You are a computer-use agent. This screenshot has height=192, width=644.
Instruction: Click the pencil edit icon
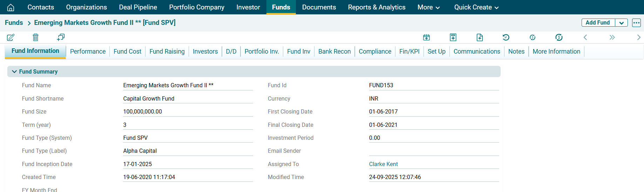click(11, 37)
